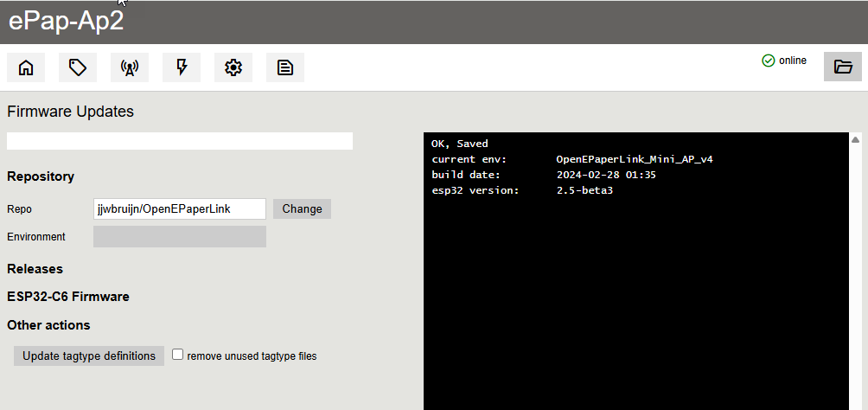This screenshot has height=410, width=868.
Task: Click the white firmware progress bar
Action: (x=180, y=141)
